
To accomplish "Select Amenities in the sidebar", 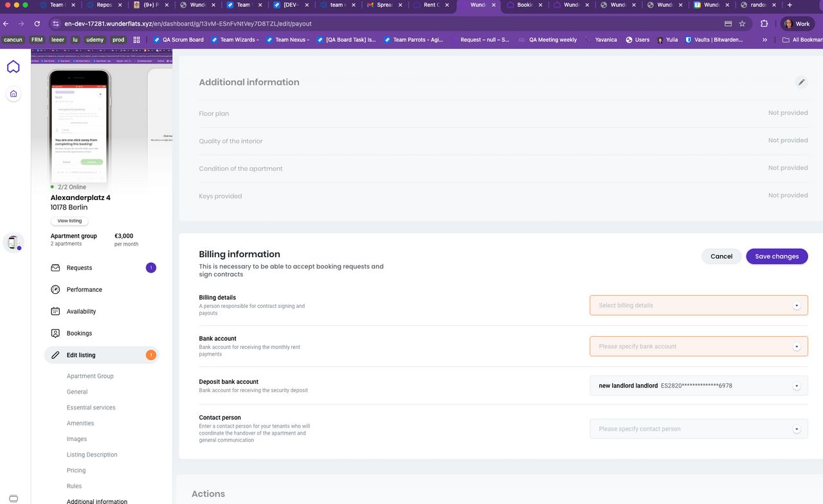I will [x=80, y=423].
